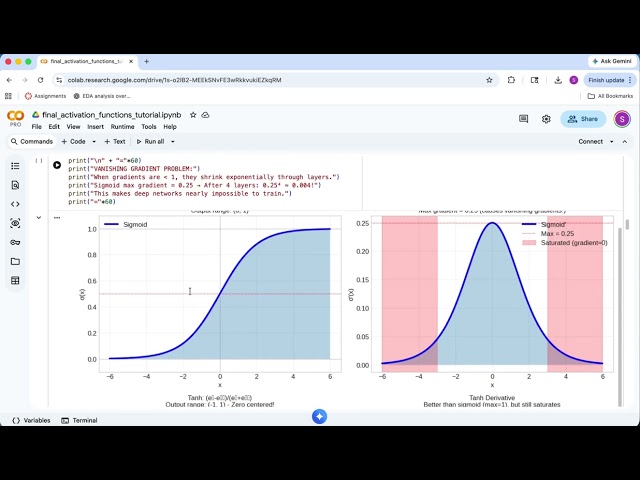Open the Commands search

32,142
